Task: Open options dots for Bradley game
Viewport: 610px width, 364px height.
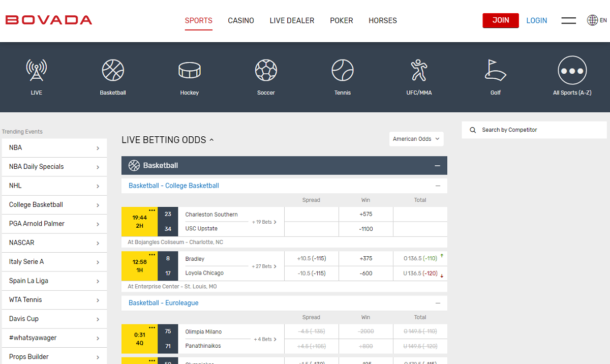Action: pos(152,254)
